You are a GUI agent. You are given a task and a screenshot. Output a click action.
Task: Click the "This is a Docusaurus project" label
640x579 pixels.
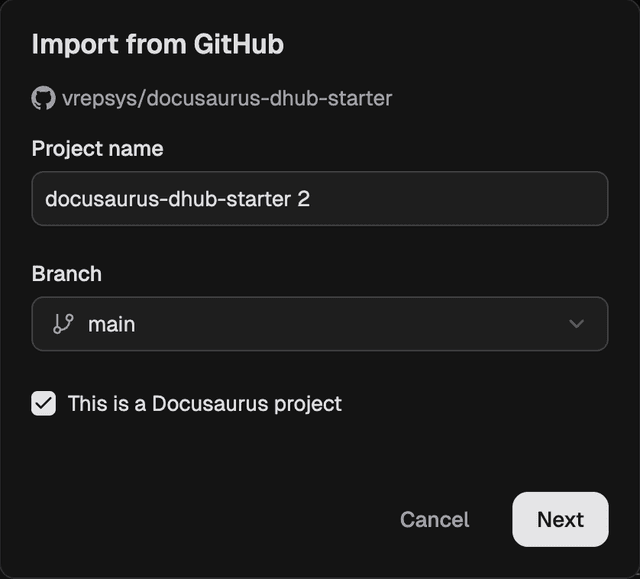[204, 404]
